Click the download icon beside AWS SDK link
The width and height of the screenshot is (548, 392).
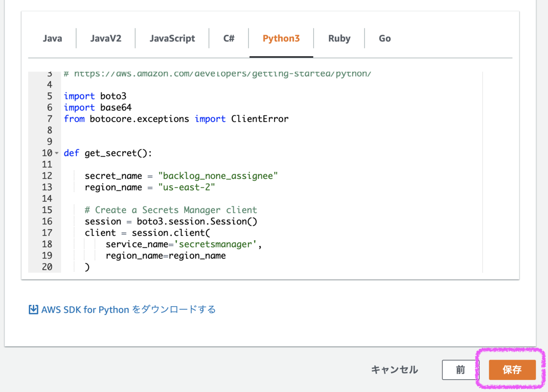pyautogui.click(x=33, y=310)
